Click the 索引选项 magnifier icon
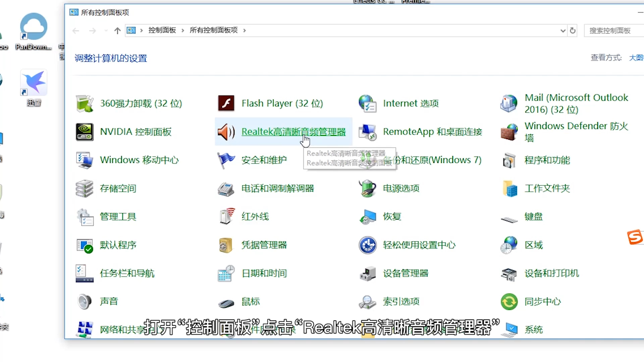644x362 pixels. (368, 302)
